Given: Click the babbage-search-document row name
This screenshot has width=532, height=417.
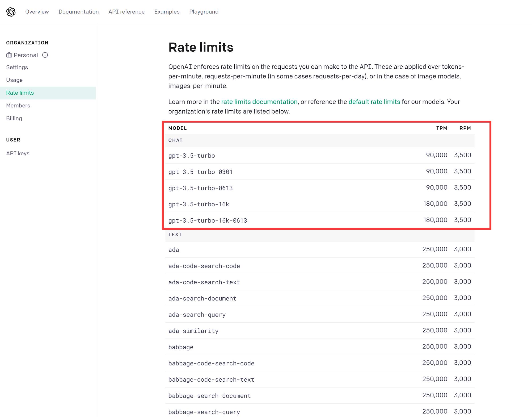Looking at the screenshot, I should [x=210, y=396].
